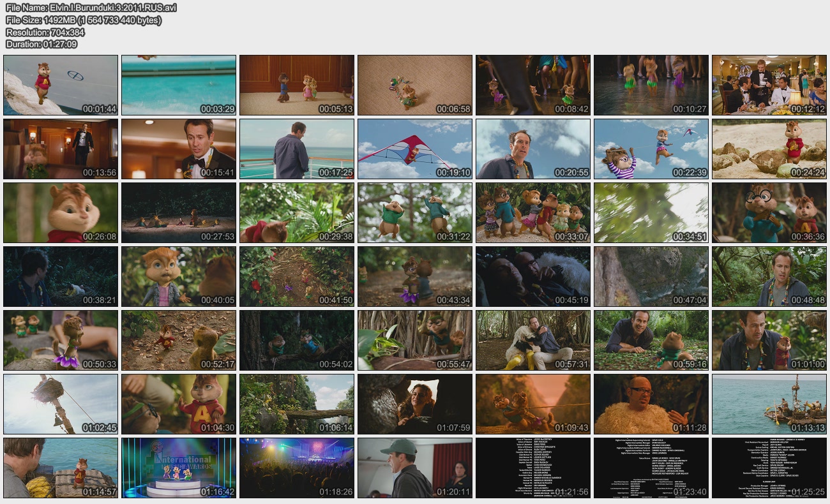Click the frame timestamped 01:16:42
The image size is (830, 504).
(179, 468)
